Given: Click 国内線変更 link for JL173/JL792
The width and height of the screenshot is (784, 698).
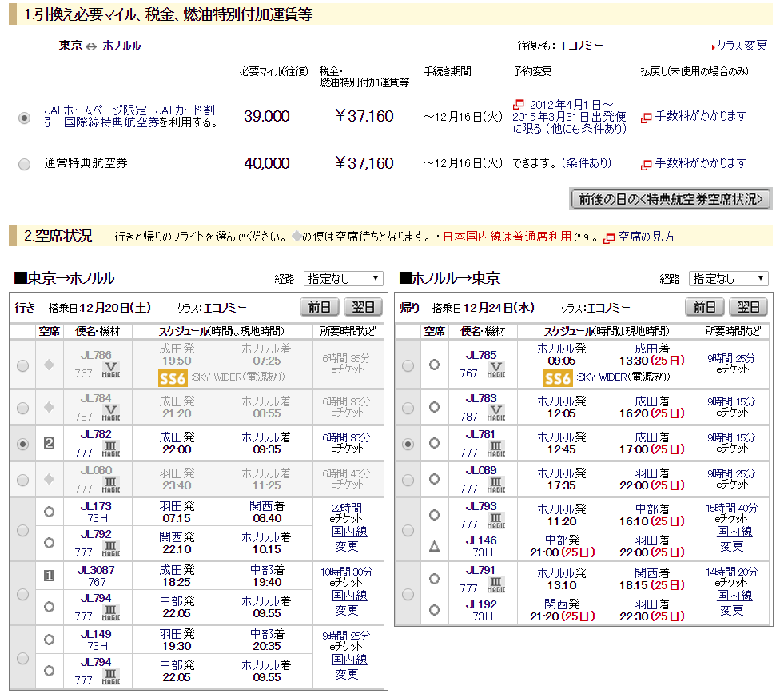Looking at the screenshot, I should coord(349,539).
